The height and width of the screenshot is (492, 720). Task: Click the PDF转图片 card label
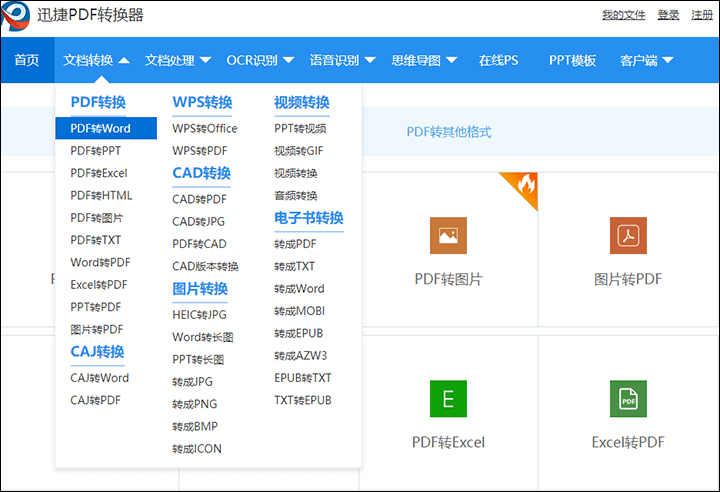click(448, 279)
